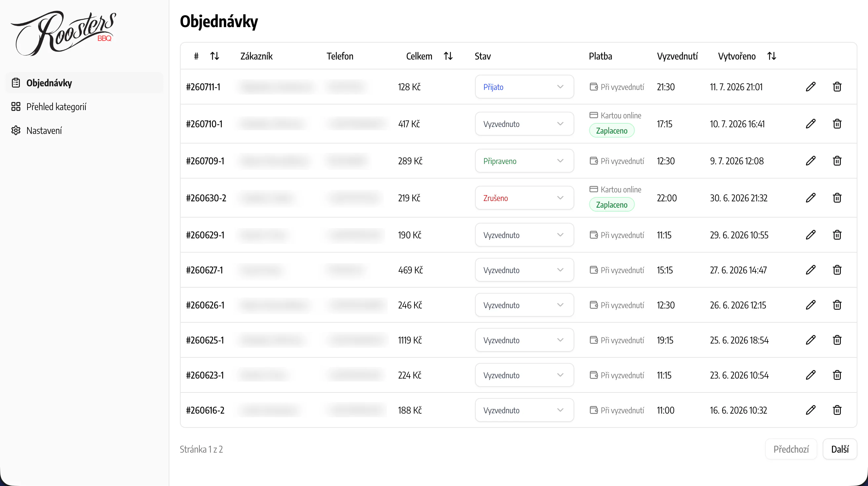This screenshot has width=868, height=486.
Task: Delete order #260626-1 with trash icon
Action: pyautogui.click(x=837, y=305)
